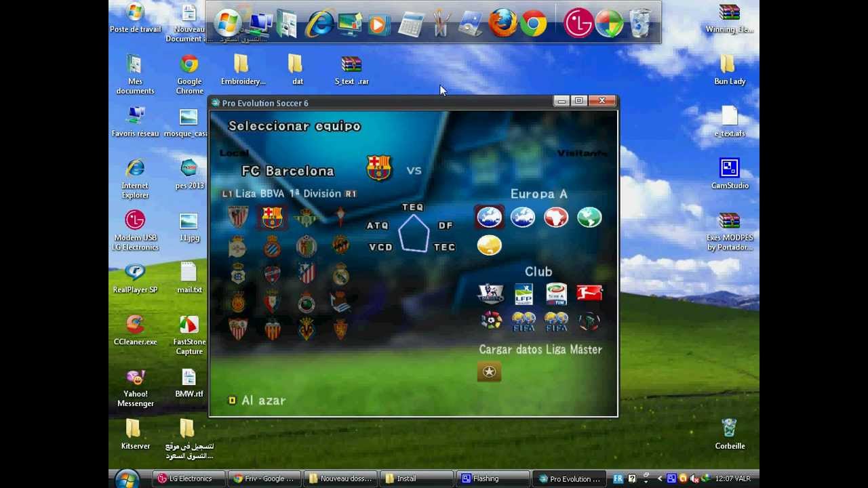Click the team stats pentagon chart

click(x=414, y=234)
